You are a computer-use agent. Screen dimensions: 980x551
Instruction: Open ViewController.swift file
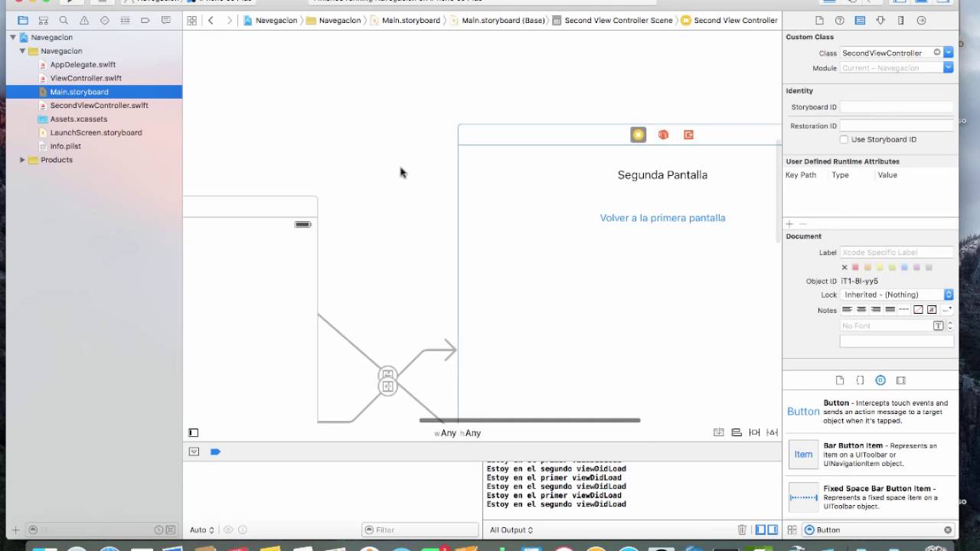point(86,78)
